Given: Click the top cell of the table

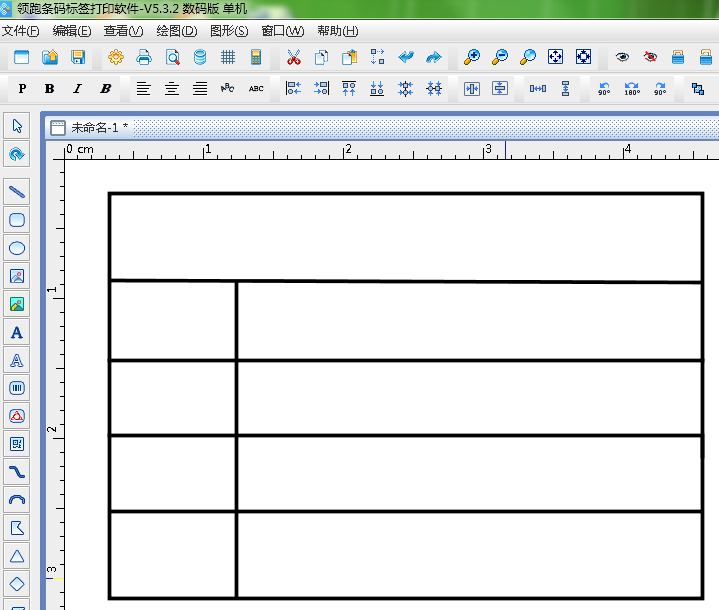Looking at the screenshot, I should tap(405, 237).
